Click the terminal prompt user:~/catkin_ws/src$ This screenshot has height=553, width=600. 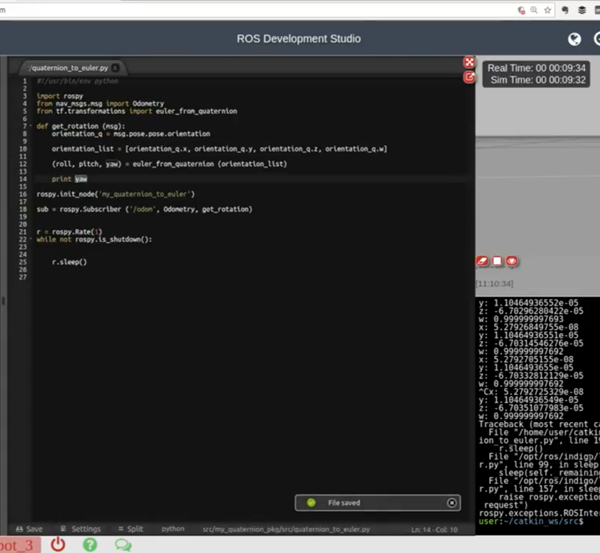pos(531,521)
